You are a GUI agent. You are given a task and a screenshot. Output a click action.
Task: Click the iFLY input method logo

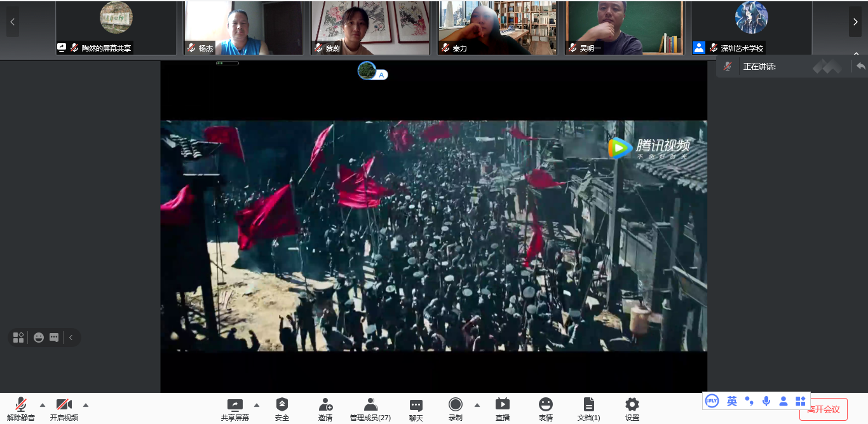712,401
